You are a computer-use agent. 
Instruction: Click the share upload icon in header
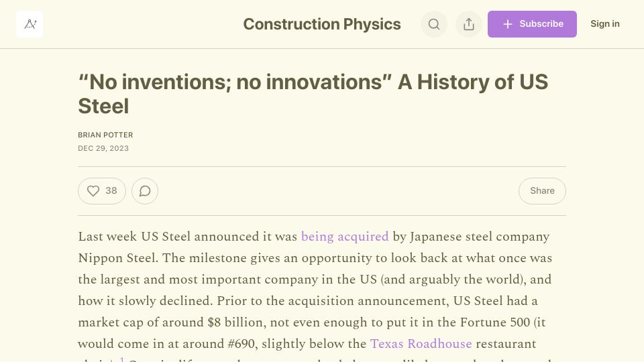tap(469, 24)
